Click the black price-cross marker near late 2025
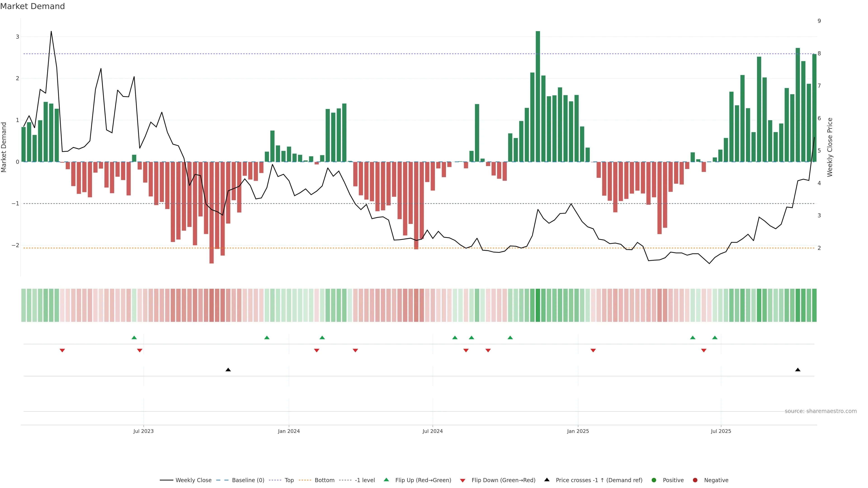 [797, 370]
